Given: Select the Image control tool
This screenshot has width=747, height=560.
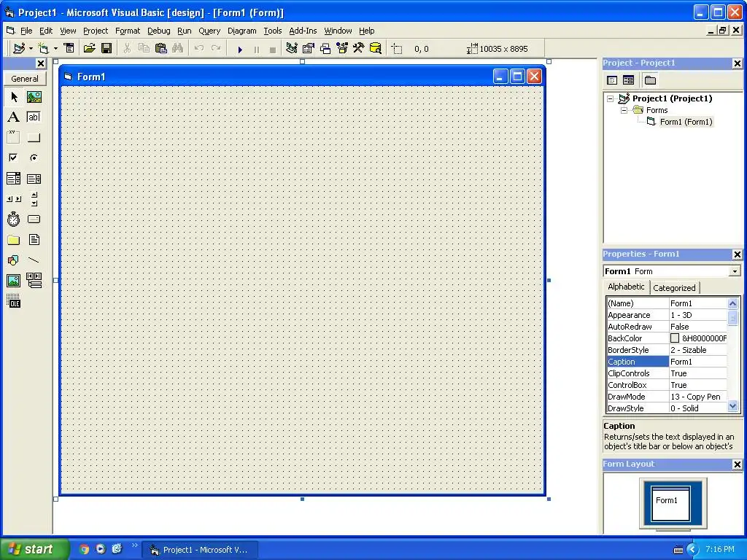Looking at the screenshot, I should [14, 281].
